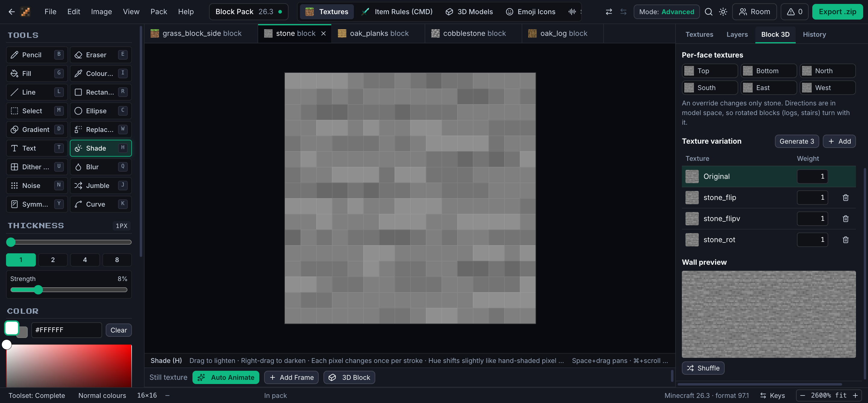Pick the Colour picker eyedropper tool
The image size is (868, 403).
click(101, 73)
